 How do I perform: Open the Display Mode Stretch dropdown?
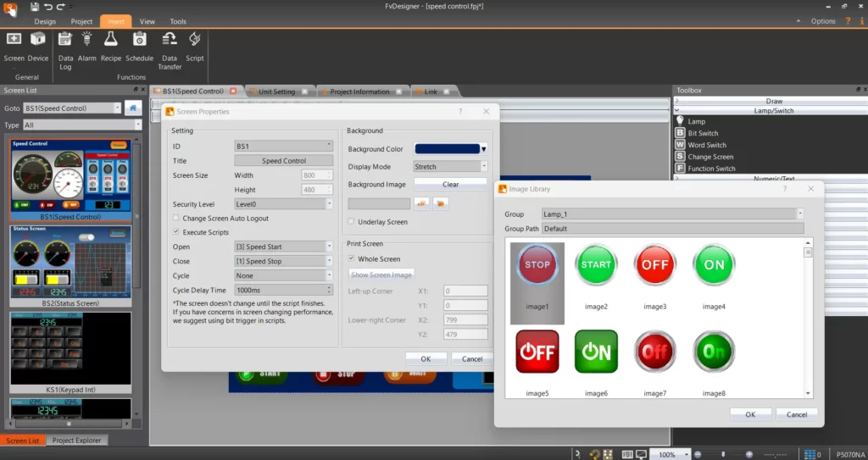[450, 167]
